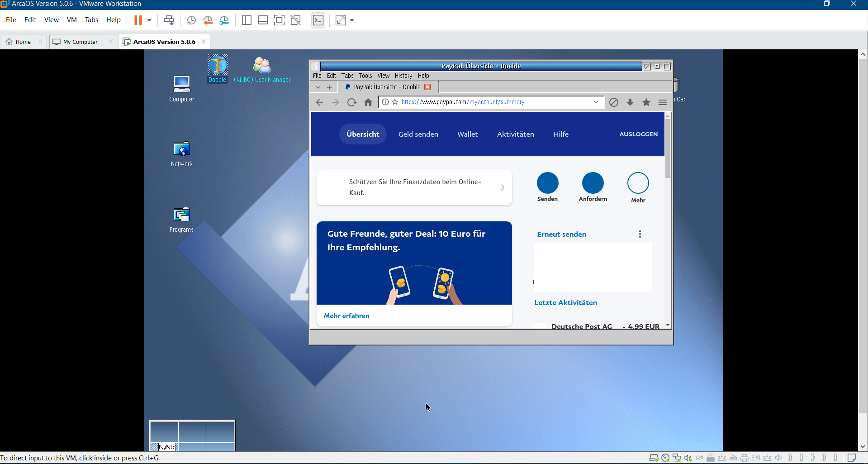Pause the virtual machine with the orange pause icon
This screenshot has width=868, height=464.
pyautogui.click(x=138, y=20)
